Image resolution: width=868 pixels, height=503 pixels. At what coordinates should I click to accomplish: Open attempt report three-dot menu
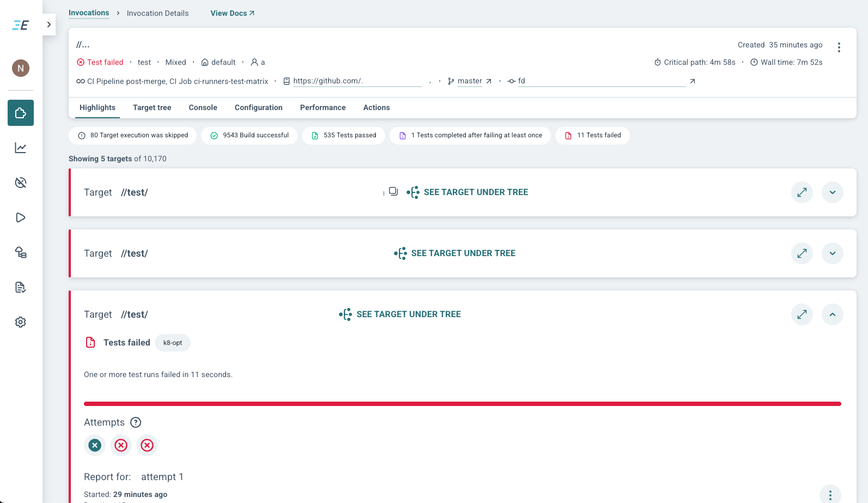click(830, 495)
